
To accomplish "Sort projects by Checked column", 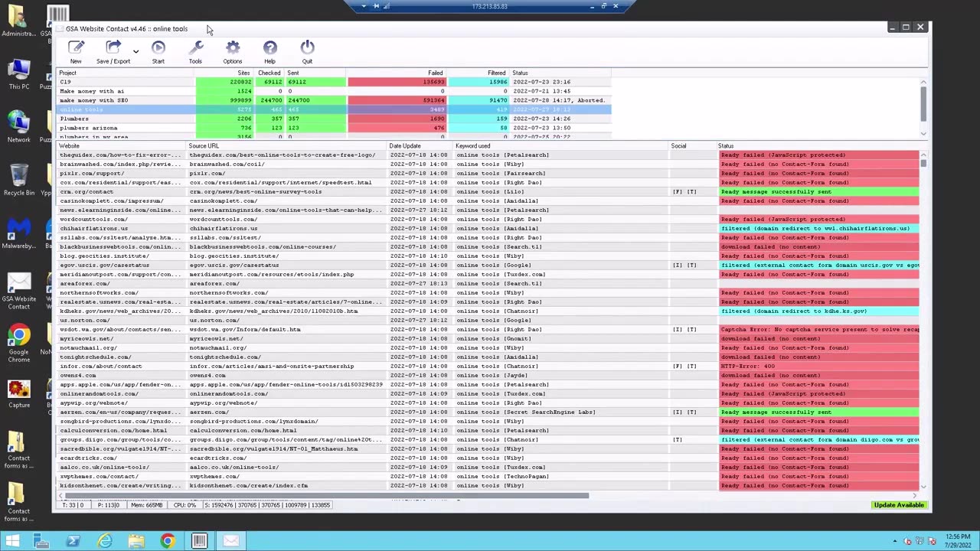I will [269, 73].
